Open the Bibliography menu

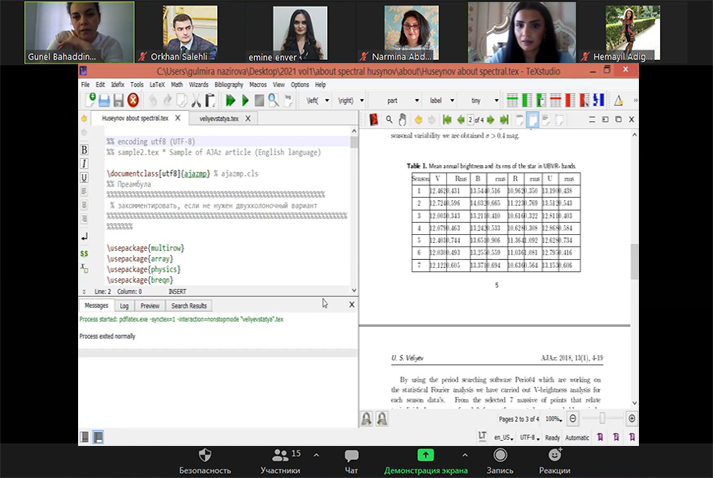pyautogui.click(x=229, y=85)
